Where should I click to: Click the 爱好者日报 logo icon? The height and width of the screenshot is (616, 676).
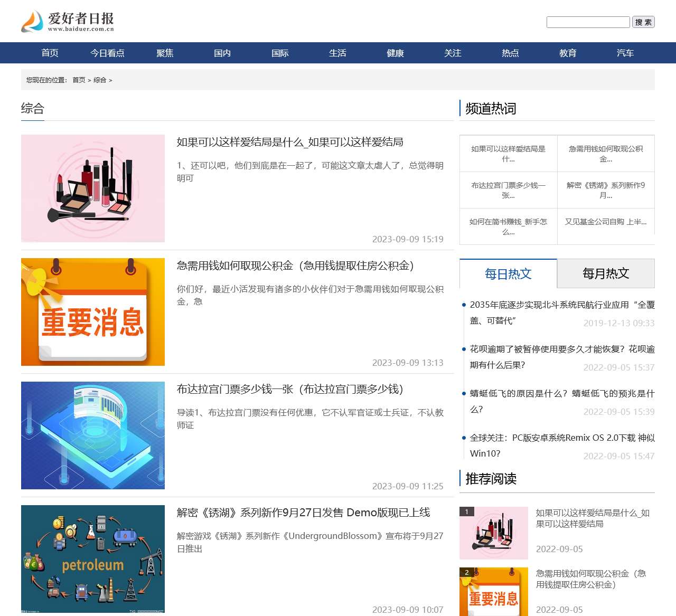(x=32, y=21)
